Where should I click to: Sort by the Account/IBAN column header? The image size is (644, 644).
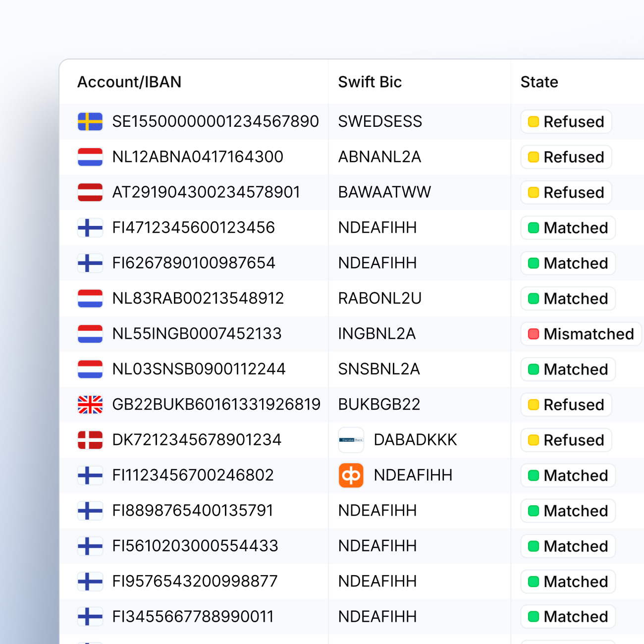click(x=129, y=82)
